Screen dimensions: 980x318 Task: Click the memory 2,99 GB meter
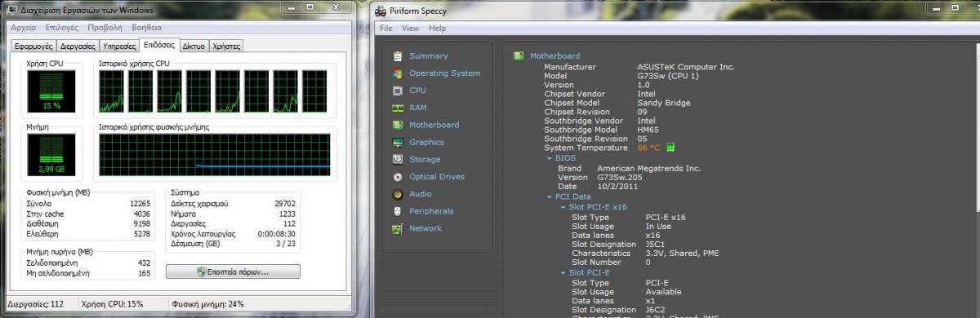pyautogui.click(x=51, y=155)
